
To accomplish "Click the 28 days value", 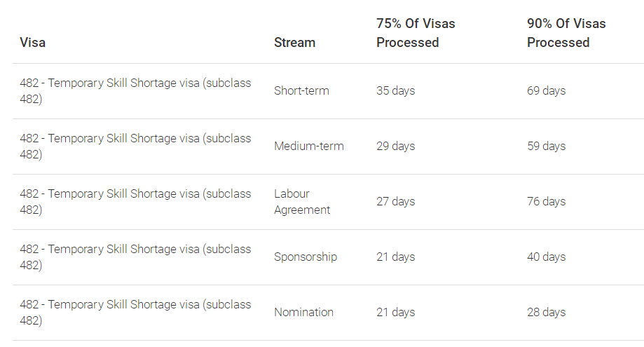I will pos(547,313).
